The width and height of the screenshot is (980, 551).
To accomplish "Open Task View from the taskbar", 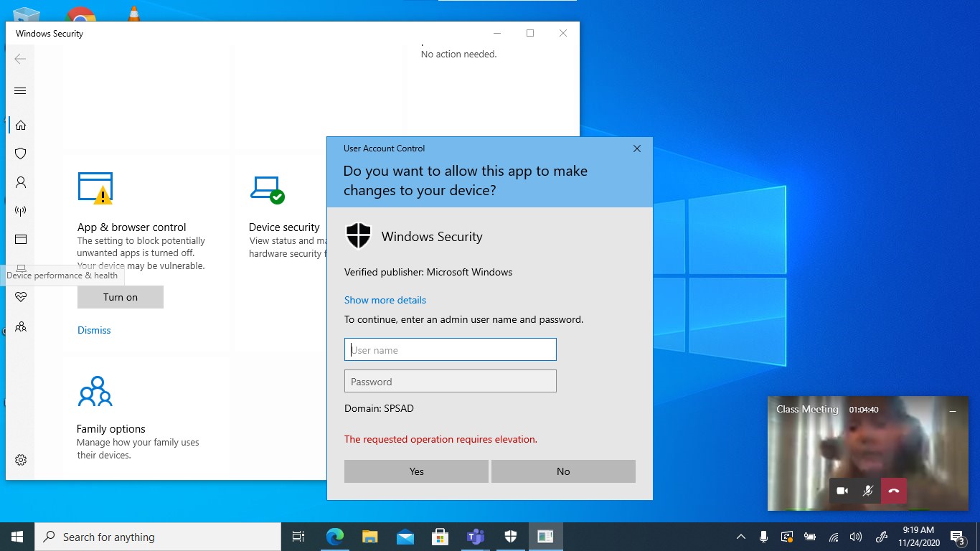I will click(x=298, y=537).
